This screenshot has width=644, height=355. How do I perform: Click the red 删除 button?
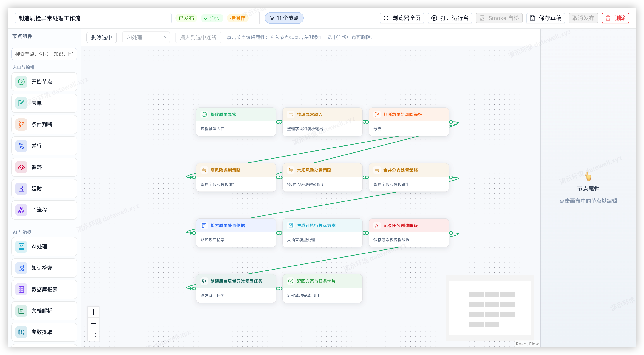(x=615, y=18)
